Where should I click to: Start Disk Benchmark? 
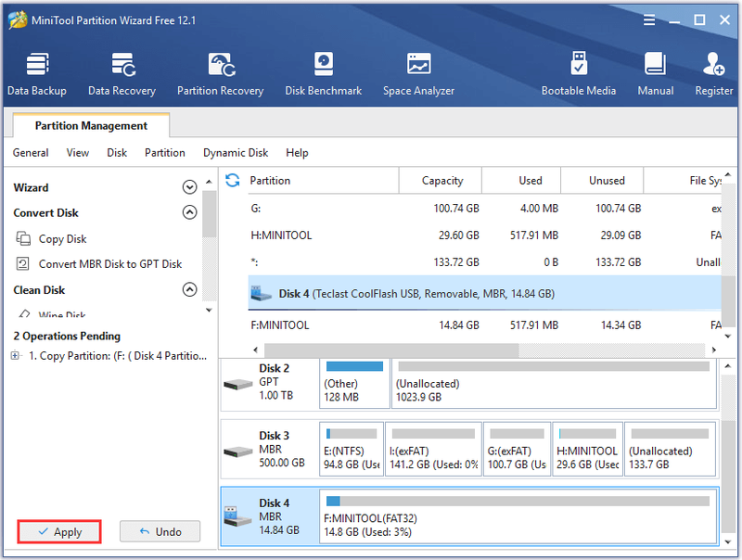[x=323, y=74]
